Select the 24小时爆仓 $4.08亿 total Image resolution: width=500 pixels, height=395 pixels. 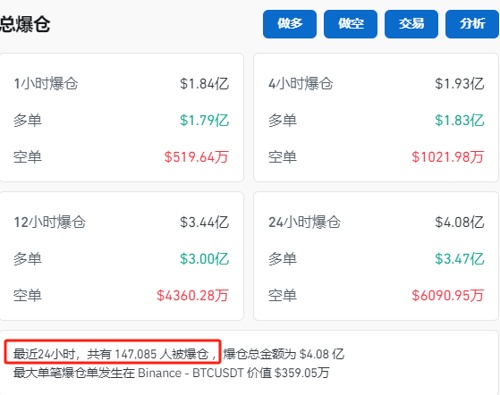(x=459, y=222)
